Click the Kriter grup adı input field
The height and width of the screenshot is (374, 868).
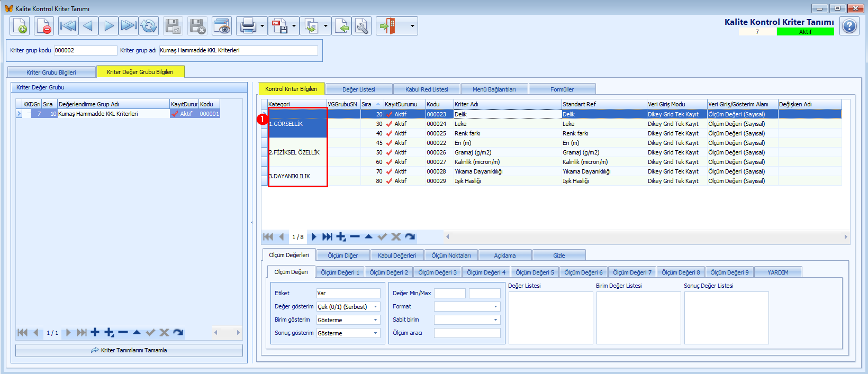(239, 50)
